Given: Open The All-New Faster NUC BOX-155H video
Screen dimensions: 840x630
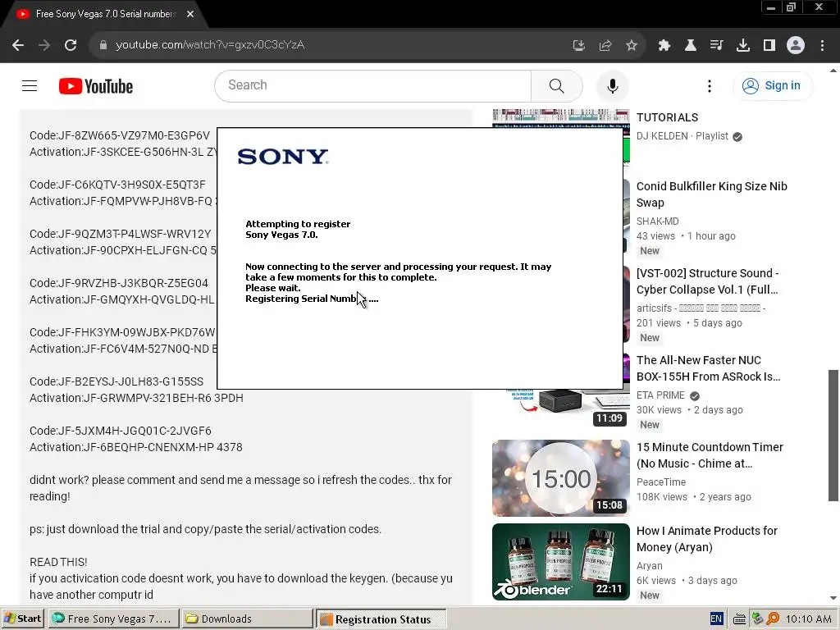Looking at the screenshot, I should (708, 368).
